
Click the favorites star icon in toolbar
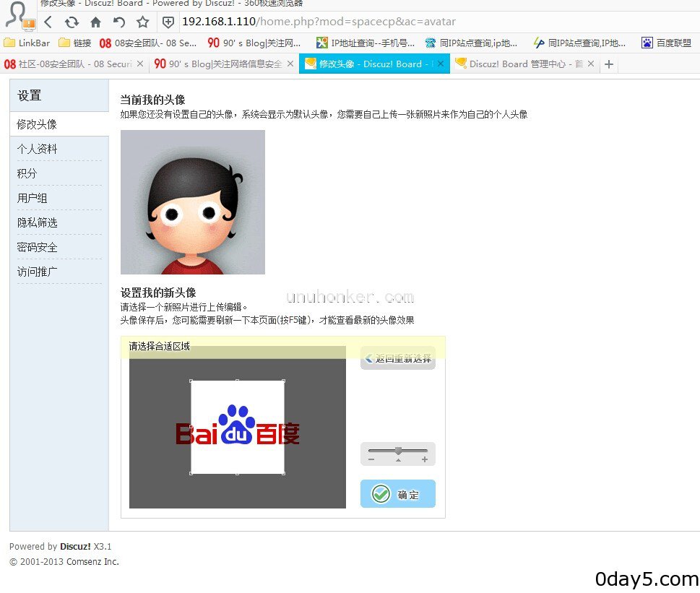[x=142, y=22]
